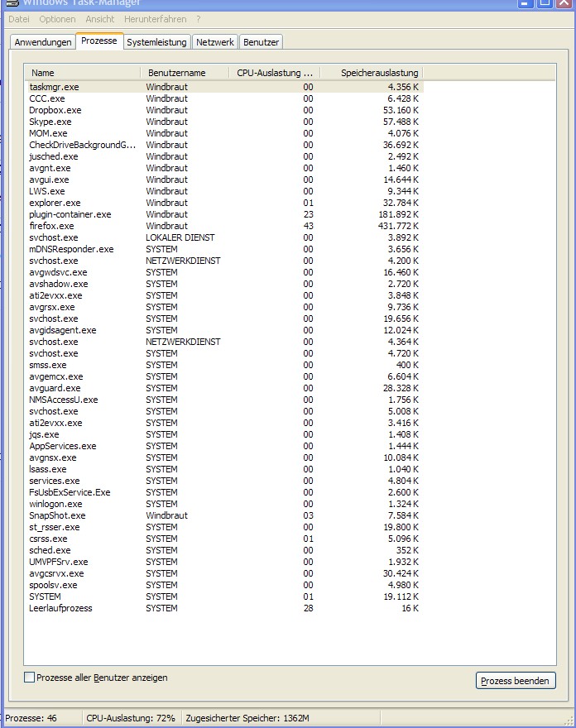Click the Task-Manager title bar icon

[x=12, y=2]
